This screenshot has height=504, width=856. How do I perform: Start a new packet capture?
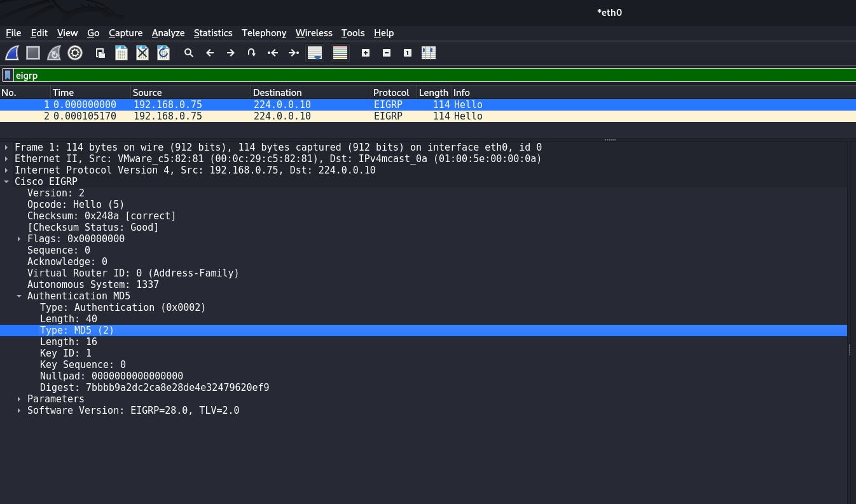11,53
